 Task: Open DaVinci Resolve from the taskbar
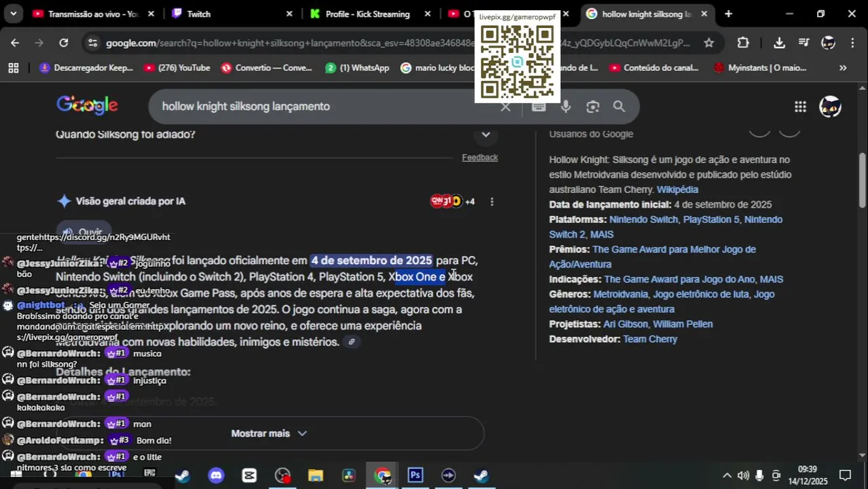[x=348, y=475]
